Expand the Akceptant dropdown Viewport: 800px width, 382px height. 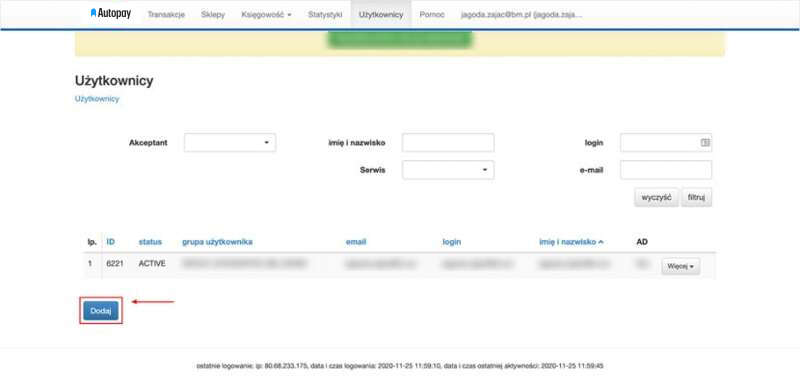(x=230, y=143)
